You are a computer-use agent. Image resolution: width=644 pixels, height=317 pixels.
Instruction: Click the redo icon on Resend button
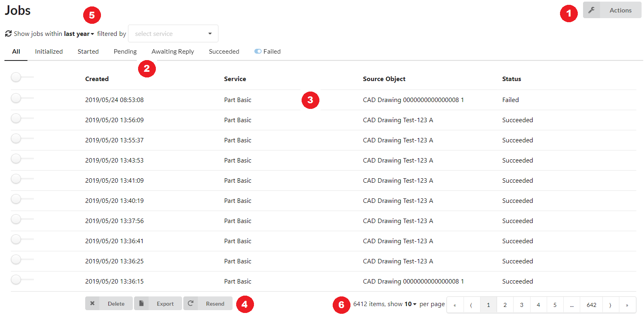[191, 303]
